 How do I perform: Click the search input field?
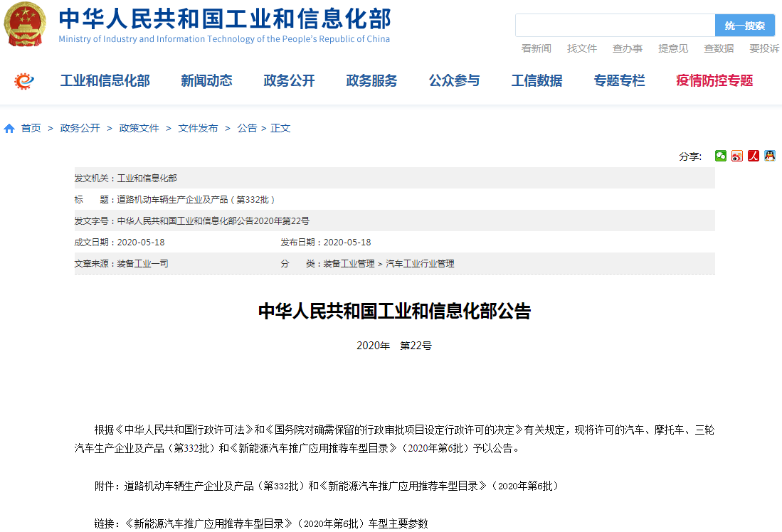click(615, 26)
